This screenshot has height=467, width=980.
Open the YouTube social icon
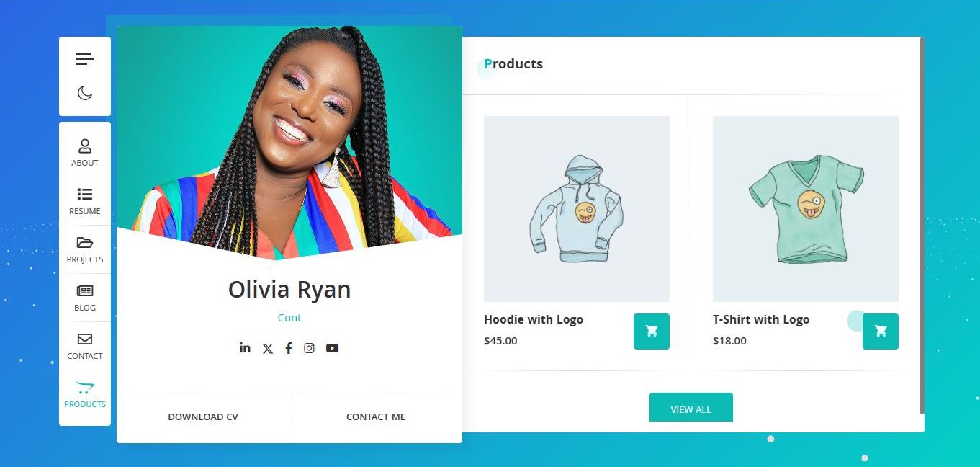pyautogui.click(x=332, y=348)
